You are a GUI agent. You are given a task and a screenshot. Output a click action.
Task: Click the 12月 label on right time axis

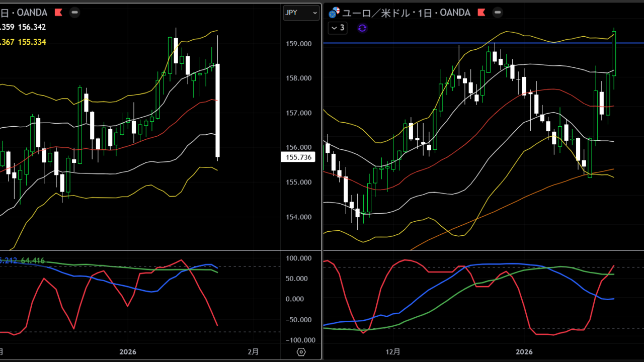pos(393,352)
